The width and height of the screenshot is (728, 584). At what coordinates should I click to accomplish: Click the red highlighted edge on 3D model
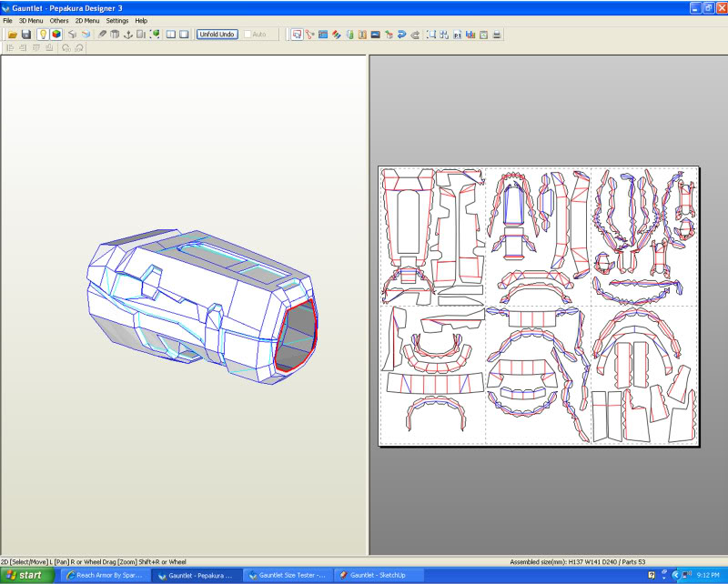click(314, 325)
